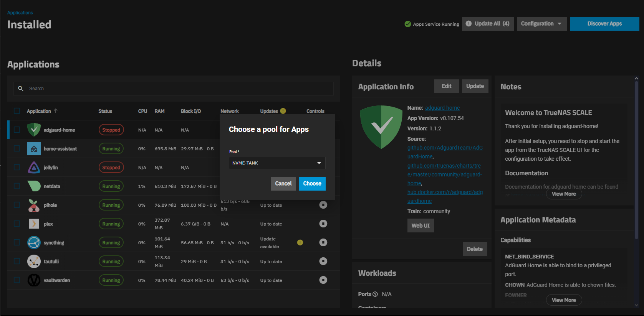Expand Notes with View More
Image resolution: width=644 pixels, height=316 pixels.
point(564,194)
